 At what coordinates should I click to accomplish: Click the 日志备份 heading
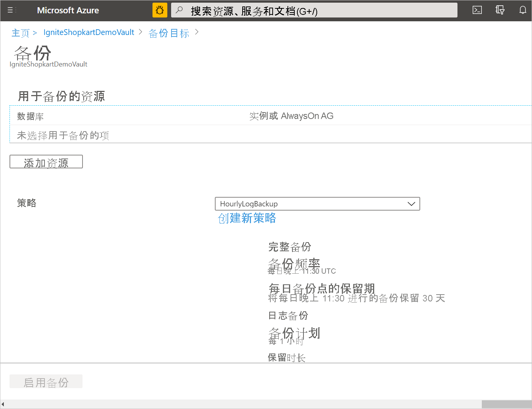pyautogui.click(x=288, y=315)
